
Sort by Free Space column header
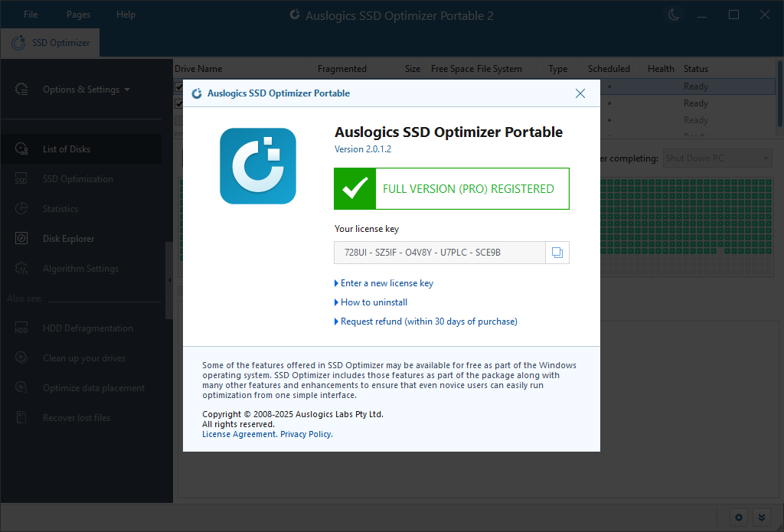(x=452, y=69)
